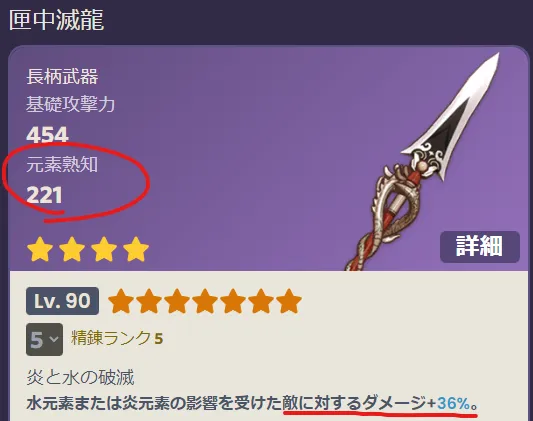Select the third orange ascension star
533x421 pixels.
pos(177,301)
